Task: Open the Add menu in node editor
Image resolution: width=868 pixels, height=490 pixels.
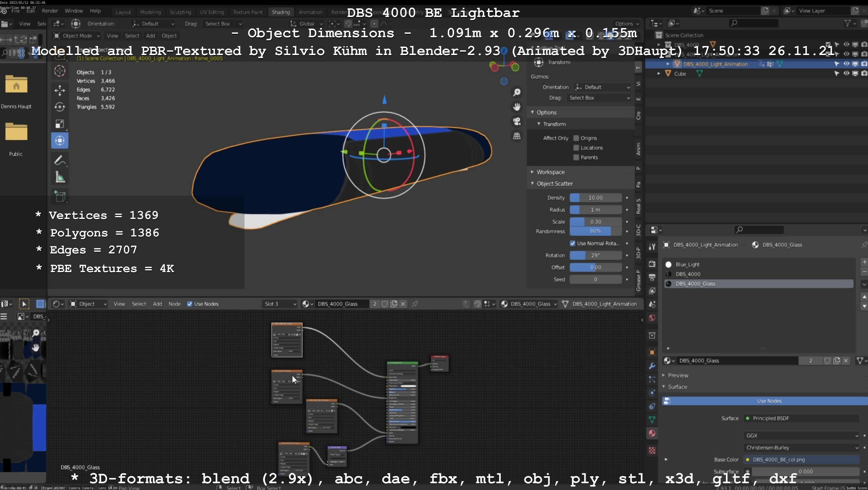Action: (157, 304)
